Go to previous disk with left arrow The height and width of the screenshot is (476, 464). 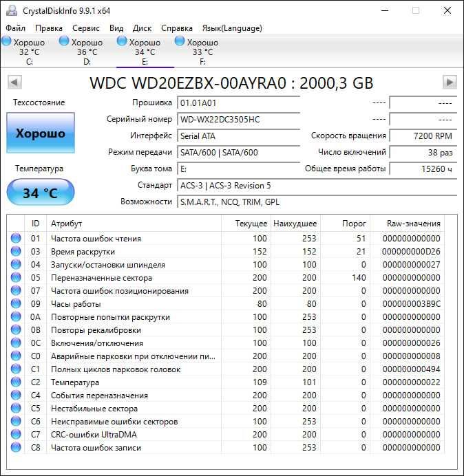14,83
